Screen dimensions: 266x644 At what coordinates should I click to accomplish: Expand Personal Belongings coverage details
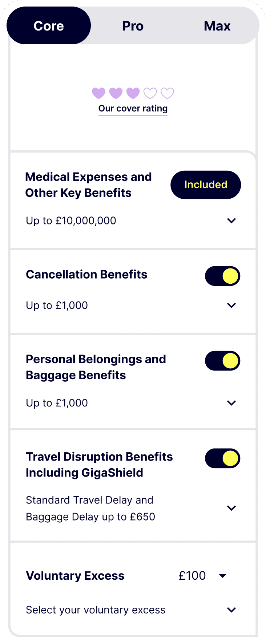coord(231,403)
